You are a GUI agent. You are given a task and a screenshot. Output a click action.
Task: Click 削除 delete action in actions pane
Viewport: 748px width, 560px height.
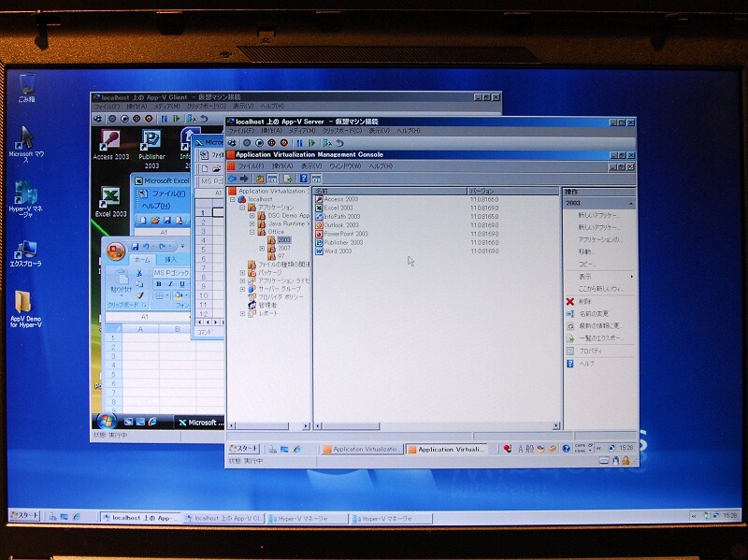(585, 301)
